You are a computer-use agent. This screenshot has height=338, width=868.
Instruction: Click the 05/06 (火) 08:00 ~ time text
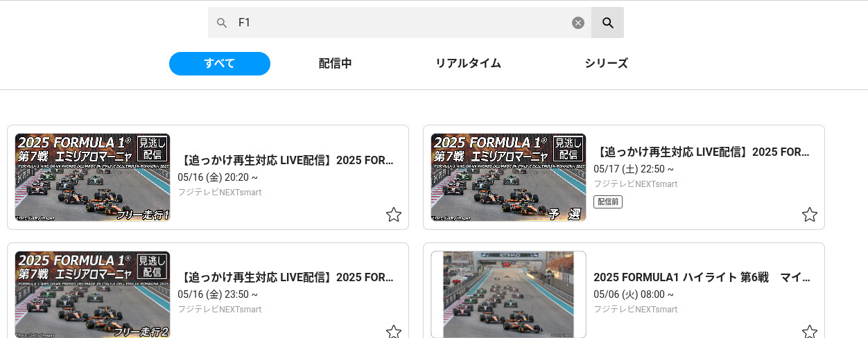click(634, 294)
